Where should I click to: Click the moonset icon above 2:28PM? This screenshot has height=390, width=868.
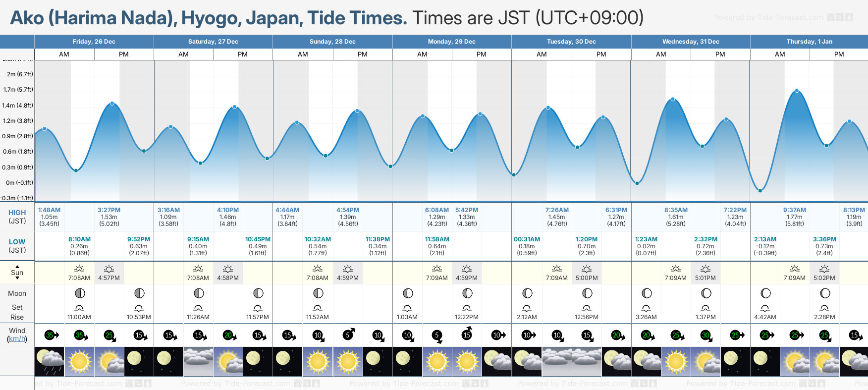click(824, 308)
